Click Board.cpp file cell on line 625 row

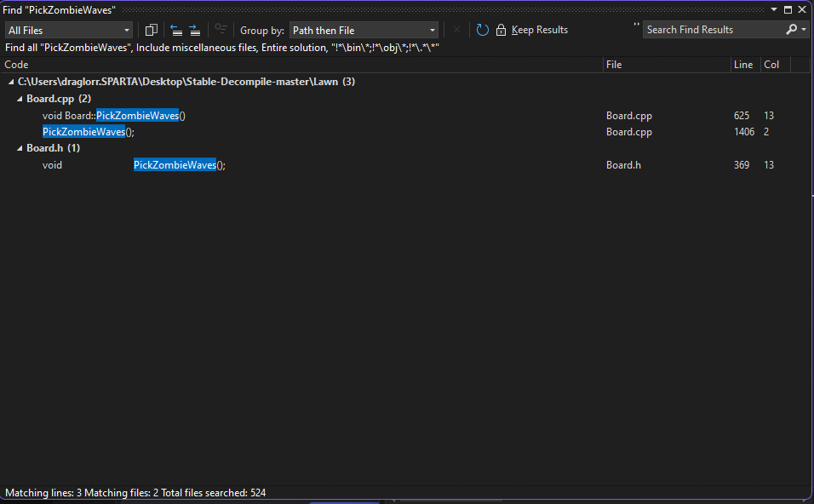628,116
